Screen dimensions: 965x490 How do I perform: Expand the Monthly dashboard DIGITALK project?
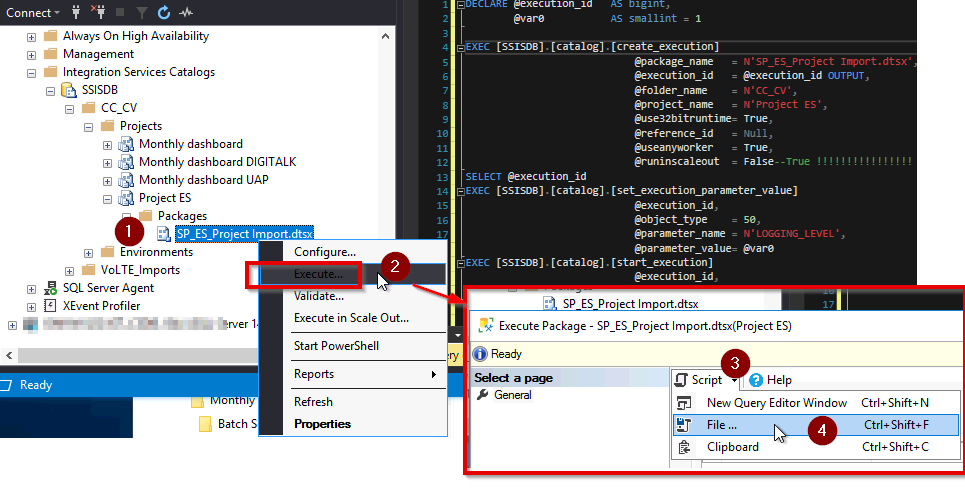(x=108, y=163)
